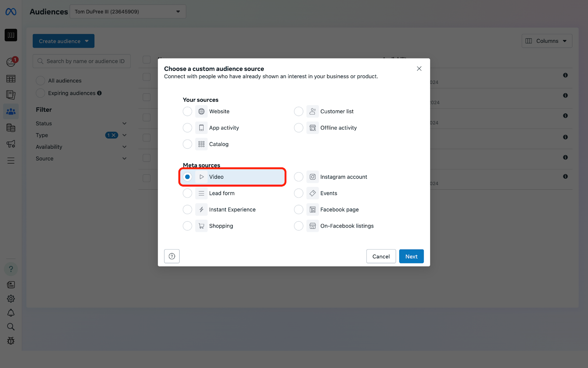Image resolution: width=588 pixels, height=368 pixels.
Task: Click Next in the dialog
Action: tap(411, 256)
